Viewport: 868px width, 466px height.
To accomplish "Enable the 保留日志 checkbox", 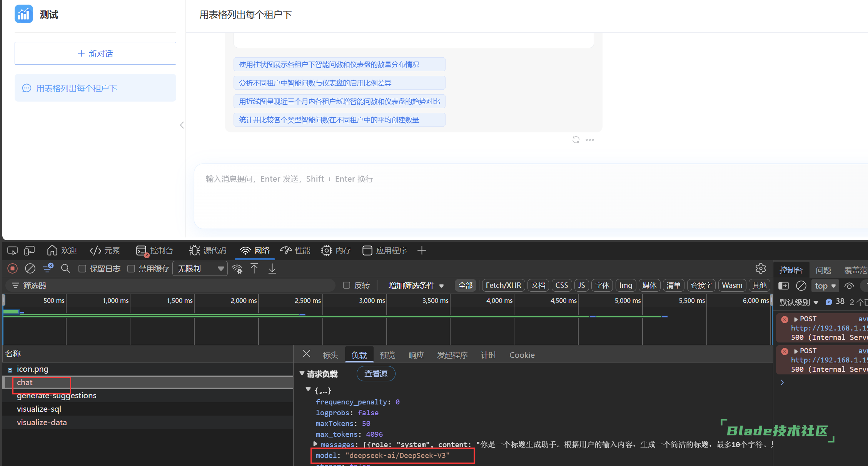I will 82,269.
